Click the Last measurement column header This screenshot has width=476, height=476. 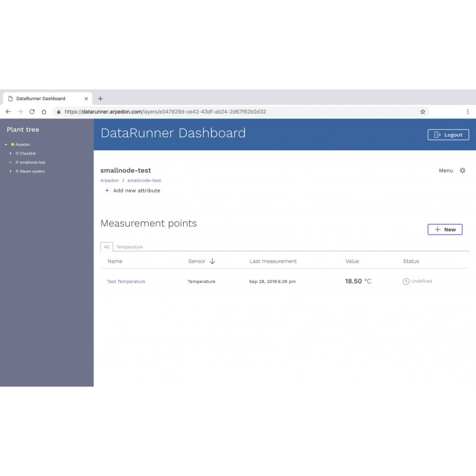click(x=273, y=261)
